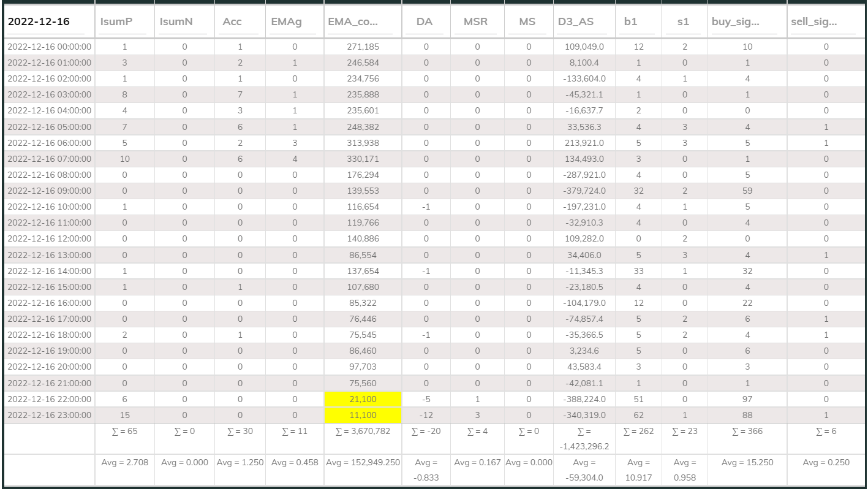Viewport: 868px width, 491px height.
Task: Select the DA cell showing -12
Action: tap(426, 415)
